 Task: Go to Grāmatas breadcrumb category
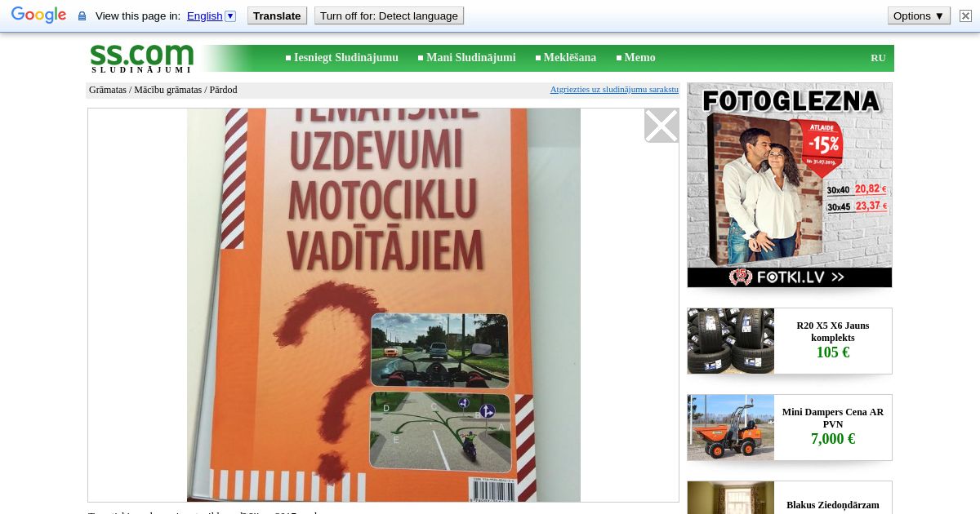point(108,90)
